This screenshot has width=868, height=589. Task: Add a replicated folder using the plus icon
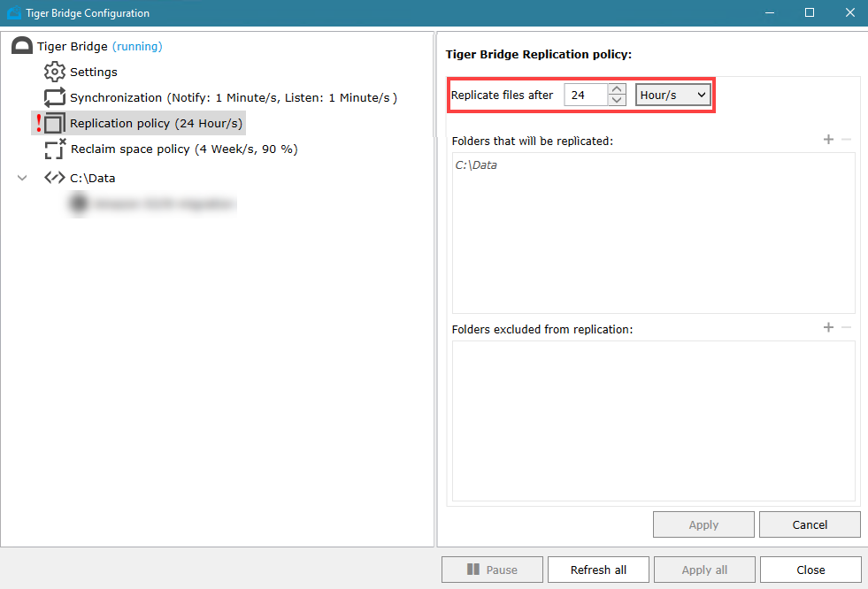(x=828, y=139)
